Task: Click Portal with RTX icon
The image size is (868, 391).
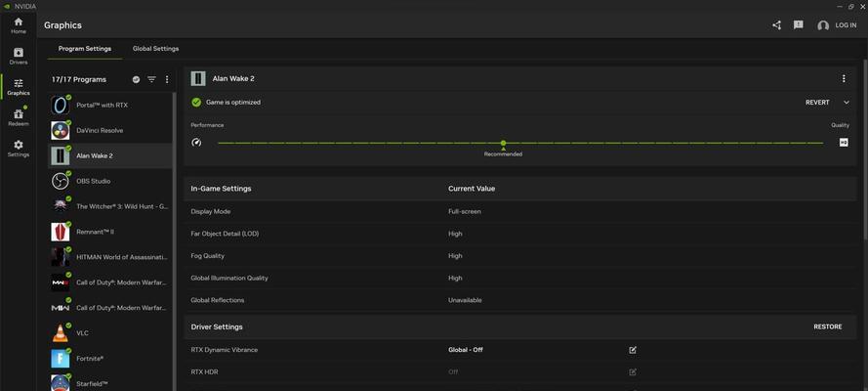Action: coord(60,106)
